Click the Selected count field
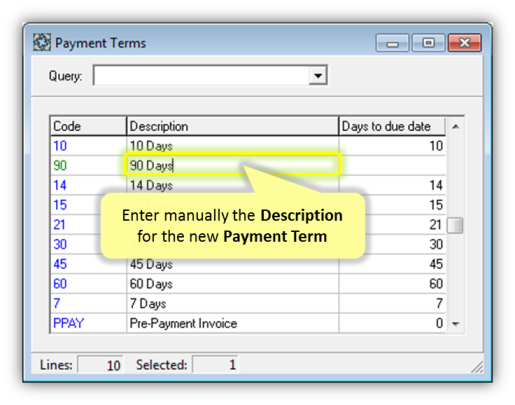515x405 pixels. tap(215, 365)
